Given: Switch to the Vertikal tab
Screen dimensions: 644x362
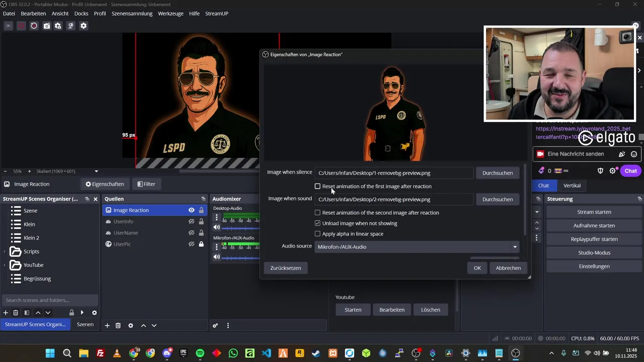Looking at the screenshot, I should click(572, 186).
